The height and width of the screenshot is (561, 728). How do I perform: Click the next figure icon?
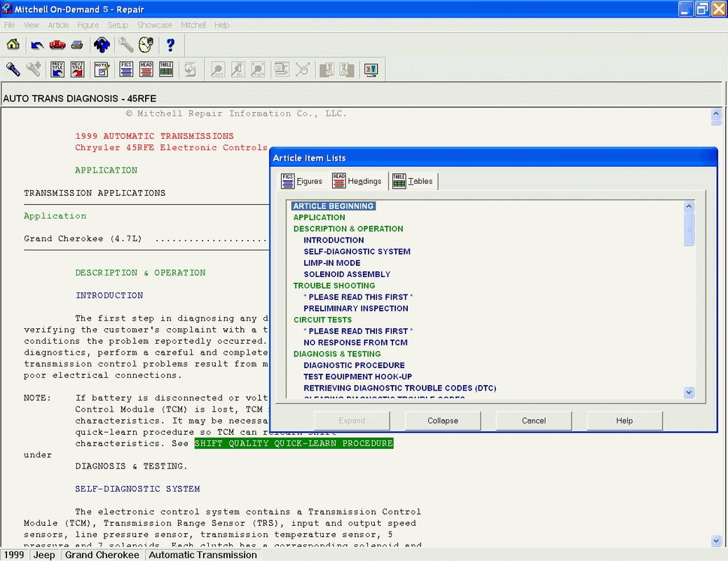[347, 69]
